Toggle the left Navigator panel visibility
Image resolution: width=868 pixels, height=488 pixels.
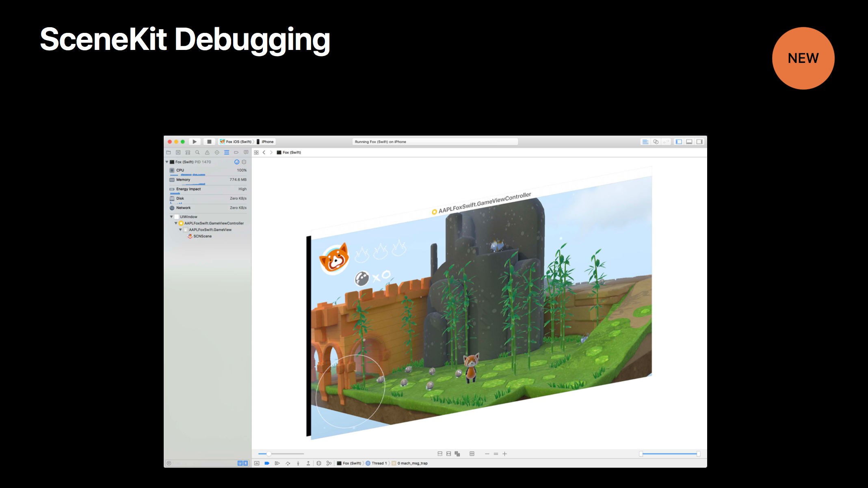coord(679,142)
